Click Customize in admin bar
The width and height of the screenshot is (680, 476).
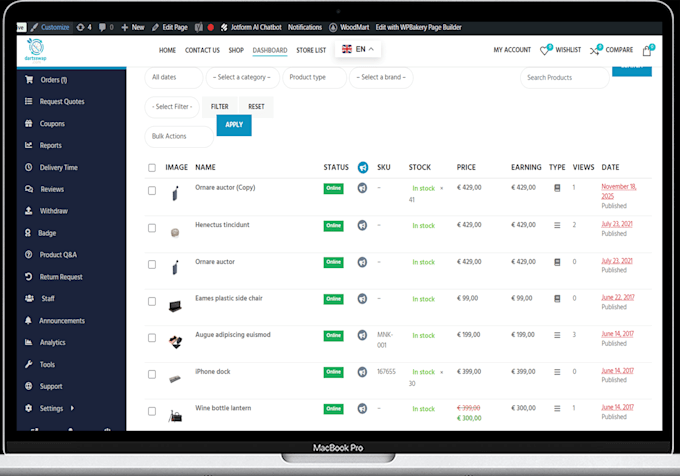pos(50,27)
